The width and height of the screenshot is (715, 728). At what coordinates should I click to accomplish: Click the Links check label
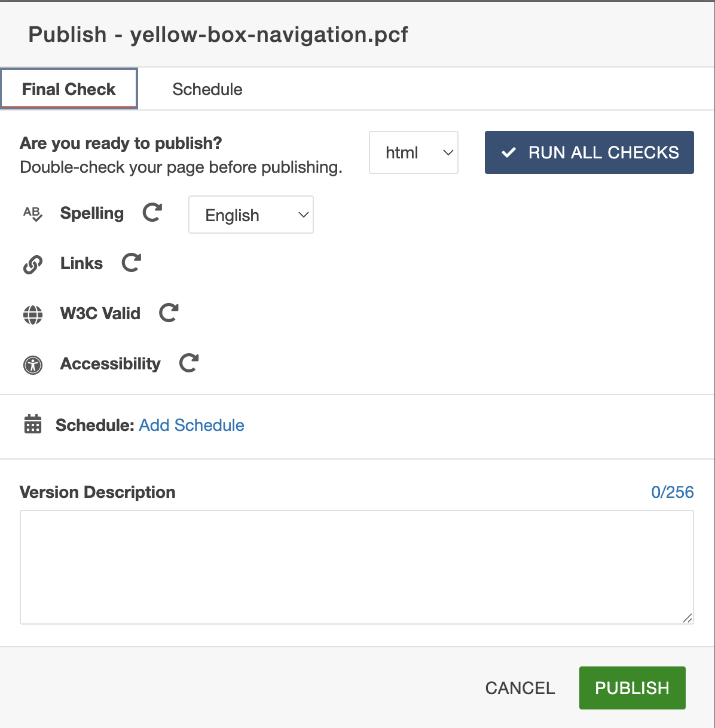click(81, 263)
